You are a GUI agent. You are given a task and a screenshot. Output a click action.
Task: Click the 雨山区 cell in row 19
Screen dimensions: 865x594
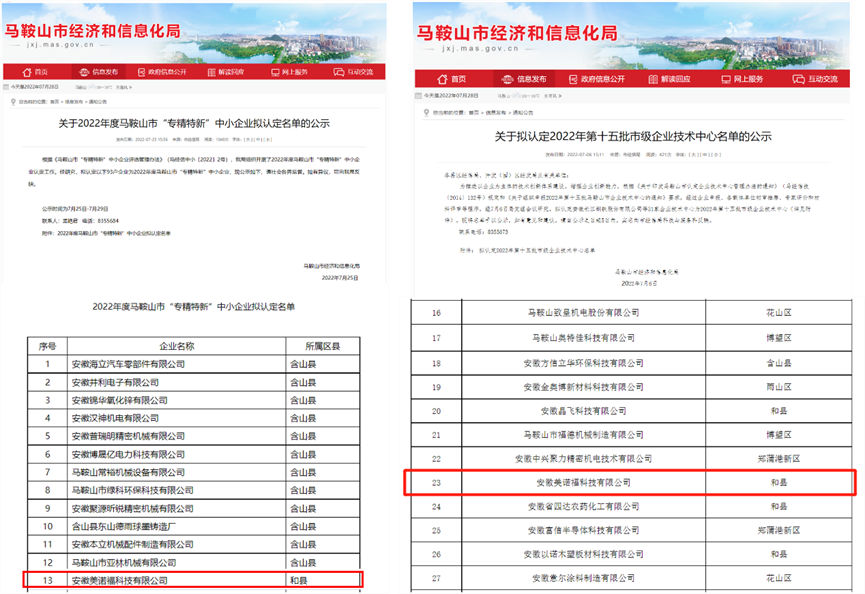click(x=778, y=387)
